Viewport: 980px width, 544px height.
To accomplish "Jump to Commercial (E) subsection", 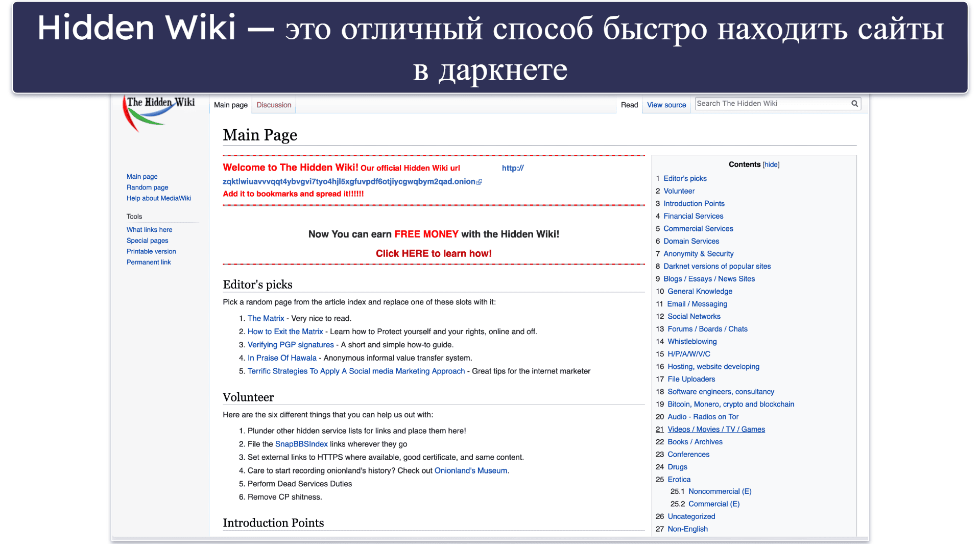I will 713,504.
